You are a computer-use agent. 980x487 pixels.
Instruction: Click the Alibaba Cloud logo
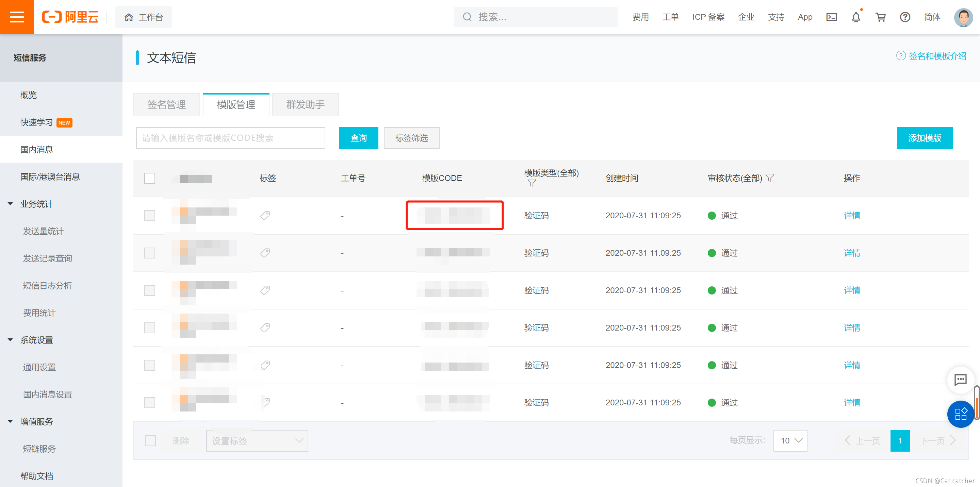coord(70,17)
